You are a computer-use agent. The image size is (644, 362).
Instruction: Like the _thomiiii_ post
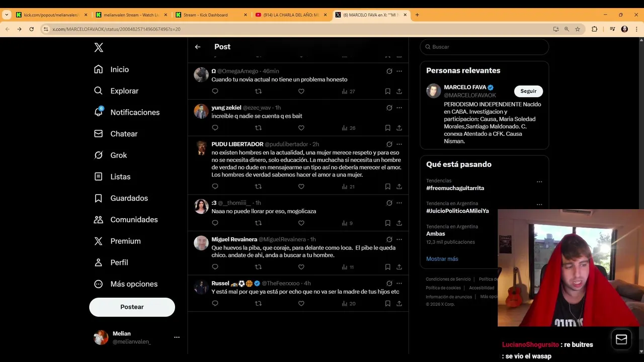click(301, 223)
